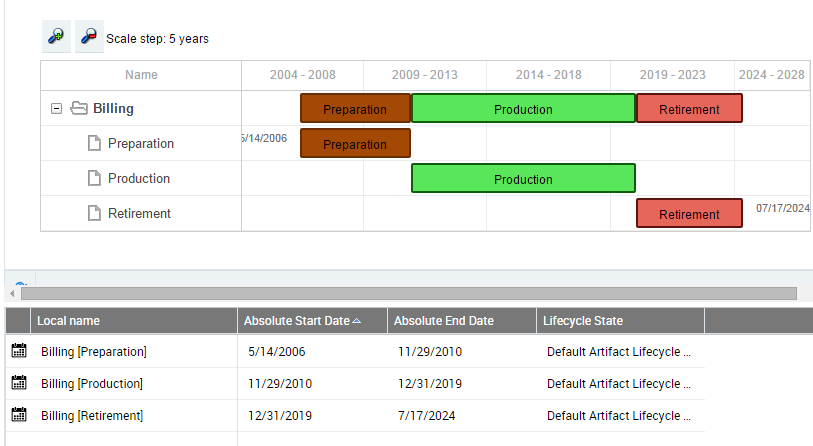This screenshot has width=813, height=446.
Task: Click the Local name column header
Action: click(69, 321)
